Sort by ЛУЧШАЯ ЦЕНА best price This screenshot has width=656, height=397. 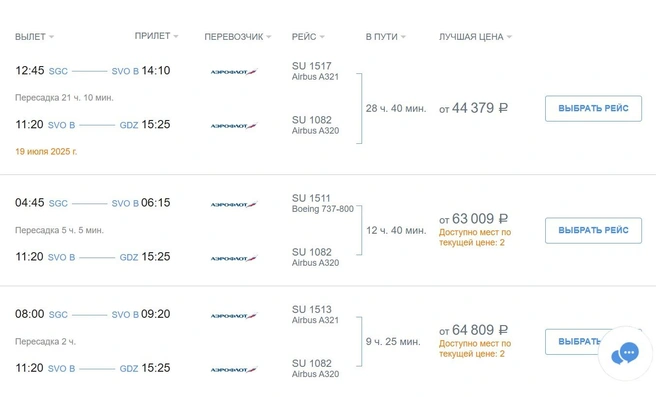[x=475, y=37]
